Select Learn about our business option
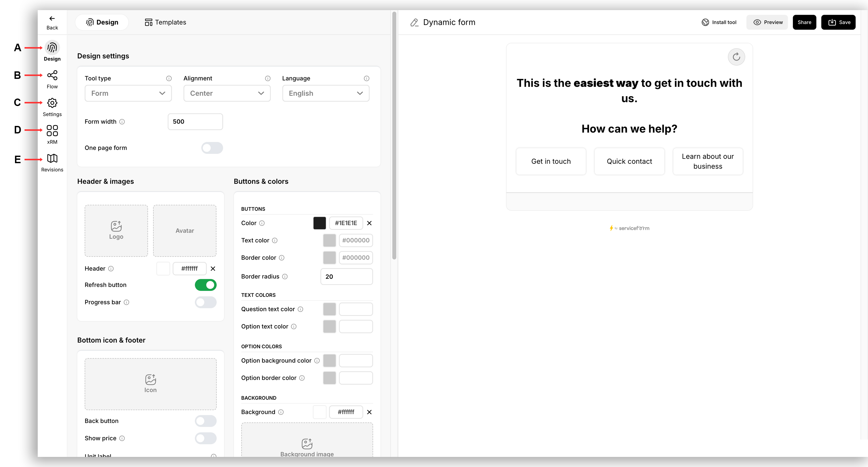The width and height of the screenshot is (868, 467). coord(708,162)
